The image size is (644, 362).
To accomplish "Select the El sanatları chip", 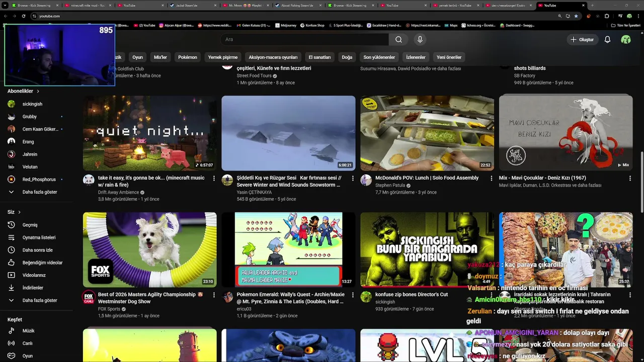I will (x=319, y=57).
